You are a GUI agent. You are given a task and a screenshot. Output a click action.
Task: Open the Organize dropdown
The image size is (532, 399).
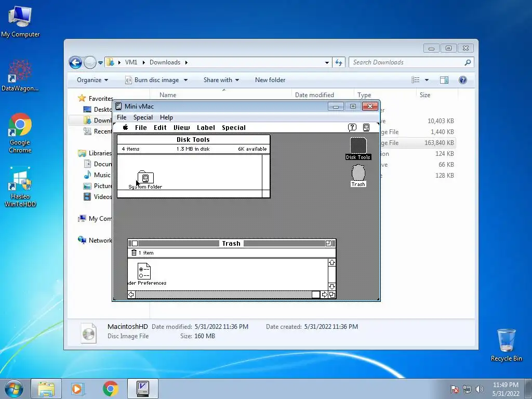tap(92, 80)
